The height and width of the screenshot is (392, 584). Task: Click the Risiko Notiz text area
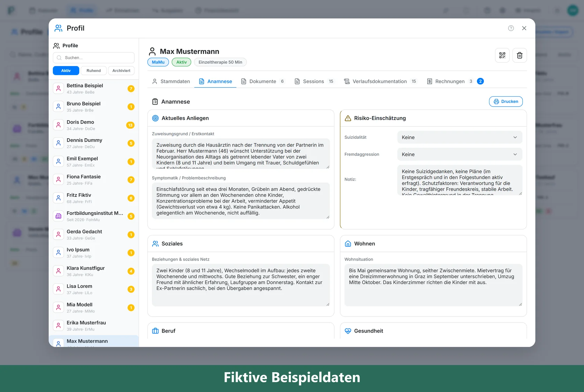[460, 180]
